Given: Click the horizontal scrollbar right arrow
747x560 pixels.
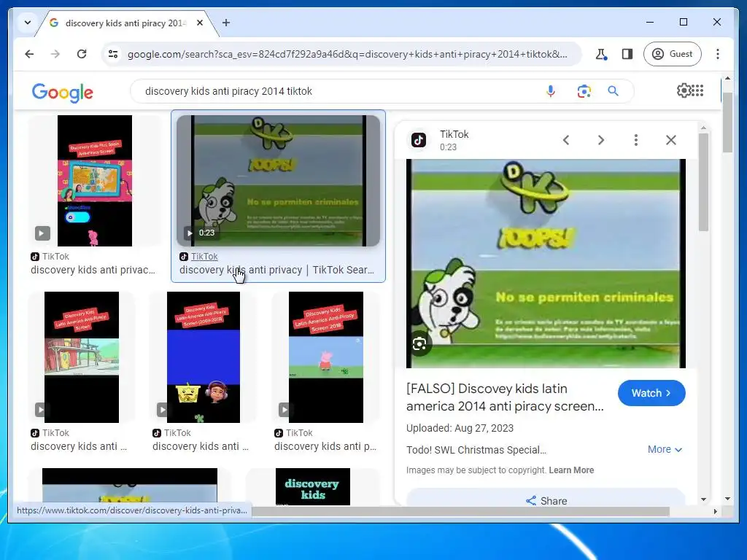Looking at the screenshot, I should point(715,511).
